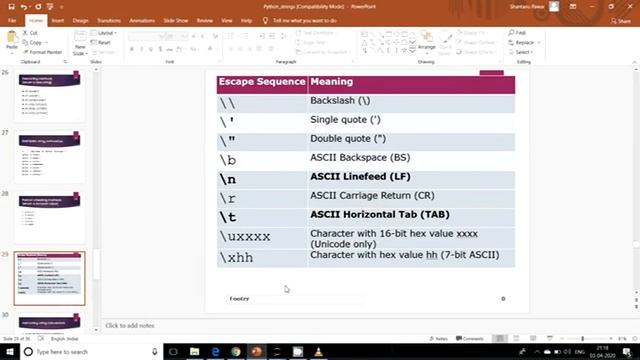Expand the Replace dropdown arrow

[x=539, y=42]
